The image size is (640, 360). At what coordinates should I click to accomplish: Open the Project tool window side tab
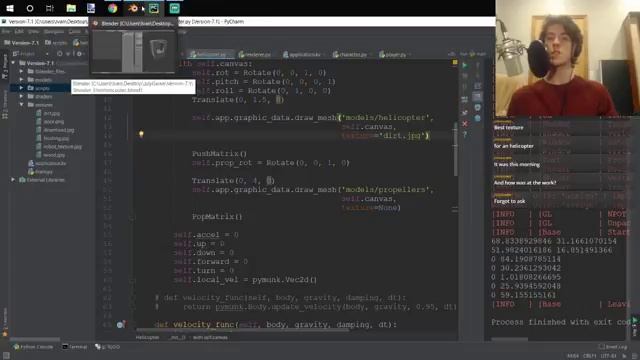[5, 66]
